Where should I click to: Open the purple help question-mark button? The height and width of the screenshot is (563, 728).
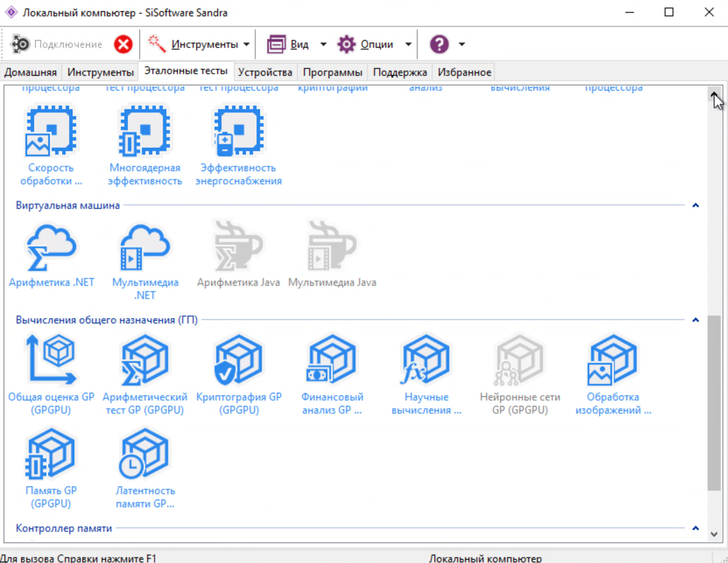pyautogui.click(x=439, y=44)
